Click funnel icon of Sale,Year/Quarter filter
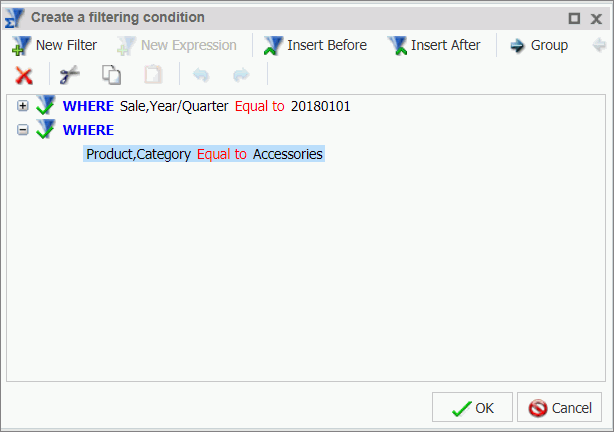Screen dimensions: 614x432 (x=45, y=105)
